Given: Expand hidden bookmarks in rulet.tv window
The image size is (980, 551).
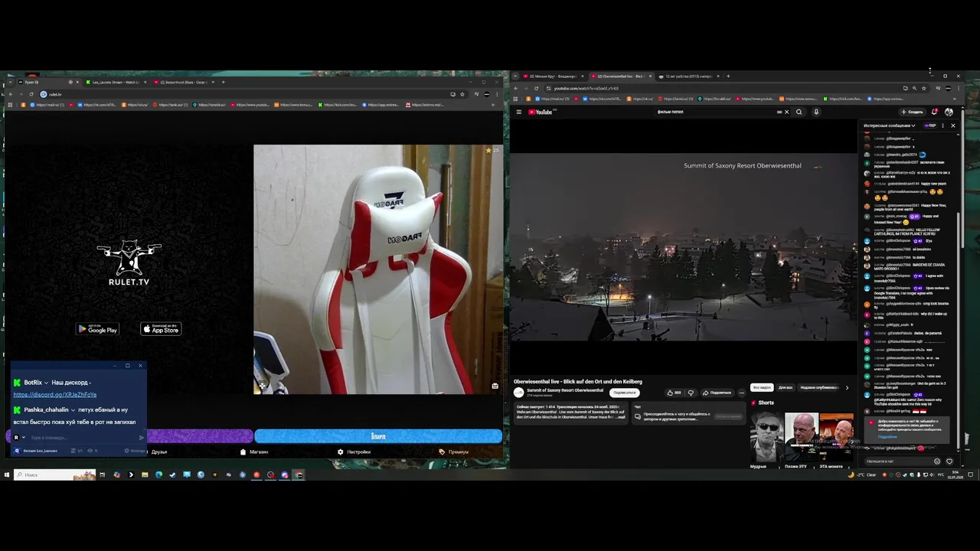Looking at the screenshot, I should pyautogui.click(x=493, y=105).
